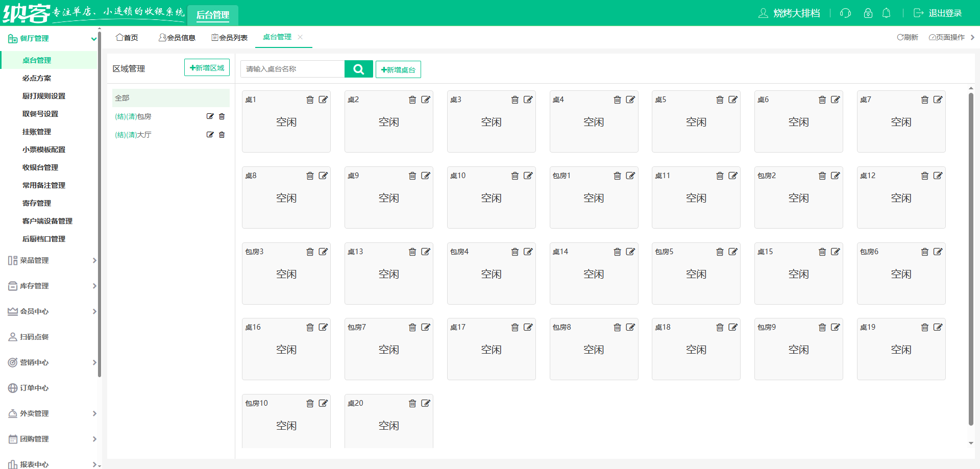Click edit icon for 包房 area

210,116
